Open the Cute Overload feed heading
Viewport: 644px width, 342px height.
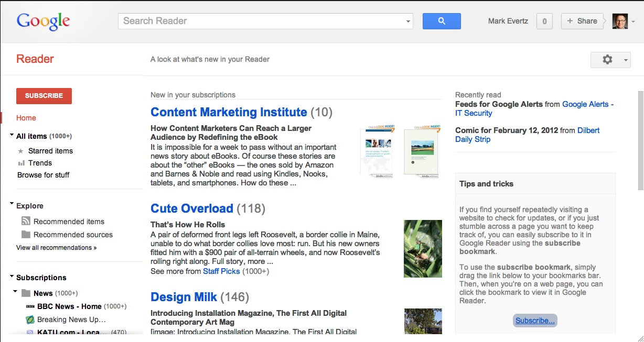click(x=191, y=208)
